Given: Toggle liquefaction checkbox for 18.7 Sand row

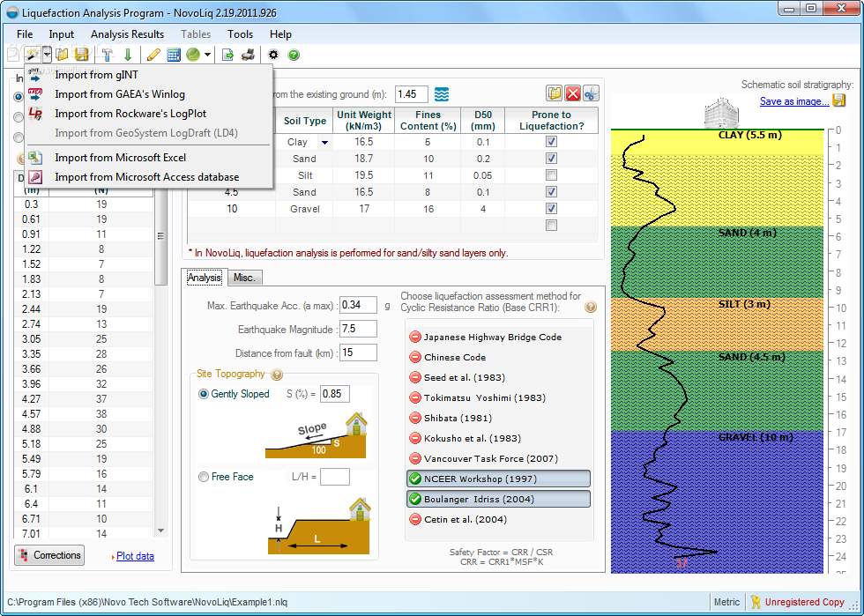Looking at the screenshot, I should point(551,158).
